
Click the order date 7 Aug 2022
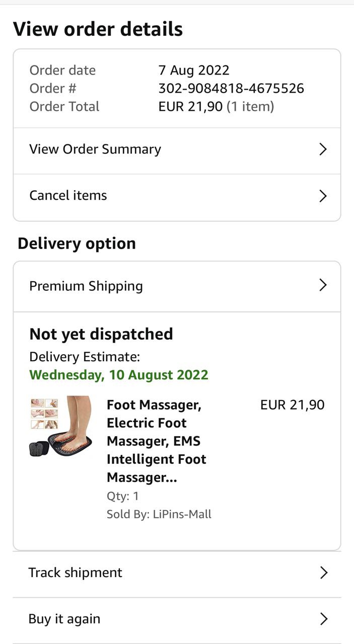(x=194, y=70)
